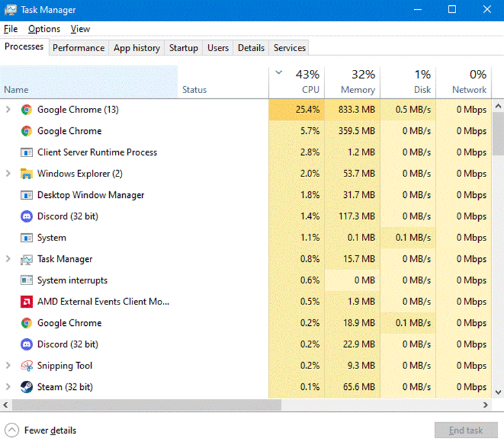
Task: Click the Google Chrome (13) process icon
Action: pyautogui.click(x=26, y=110)
